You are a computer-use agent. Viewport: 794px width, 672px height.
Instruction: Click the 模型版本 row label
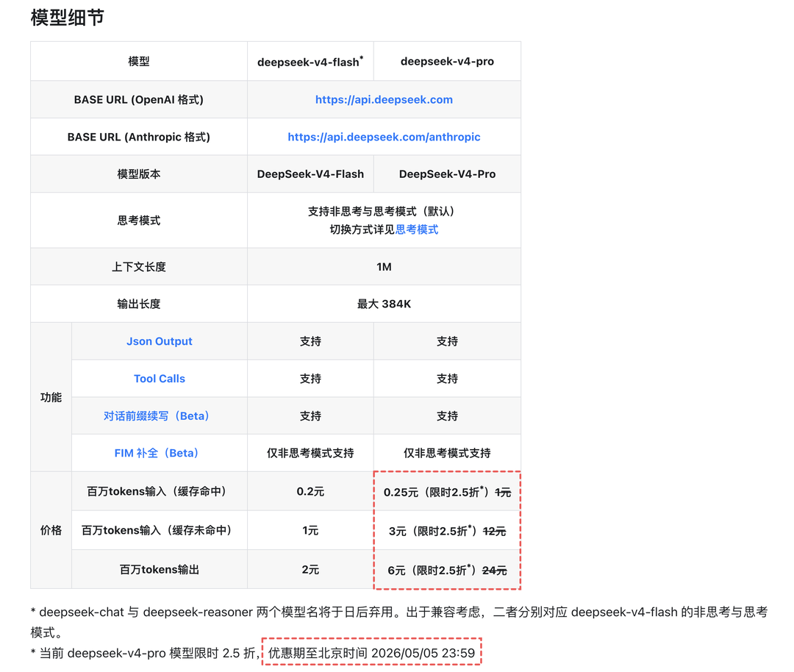click(139, 174)
